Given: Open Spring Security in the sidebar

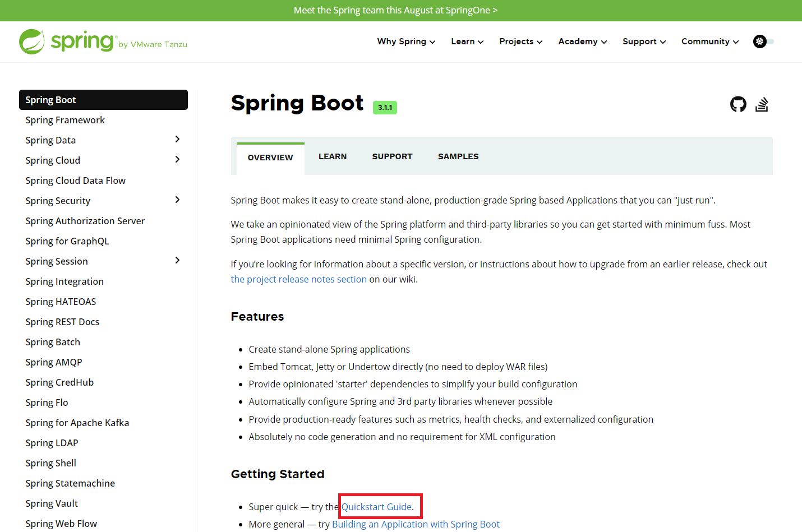Looking at the screenshot, I should click(x=58, y=201).
